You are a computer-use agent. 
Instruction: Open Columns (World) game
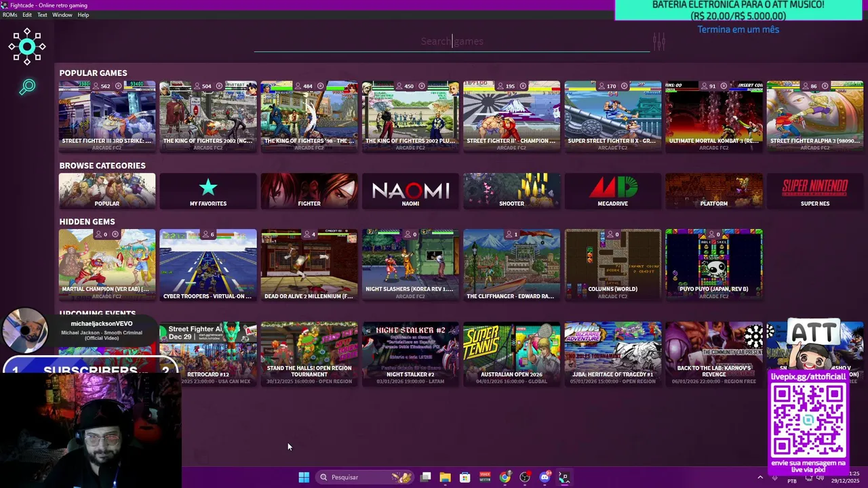coord(612,264)
